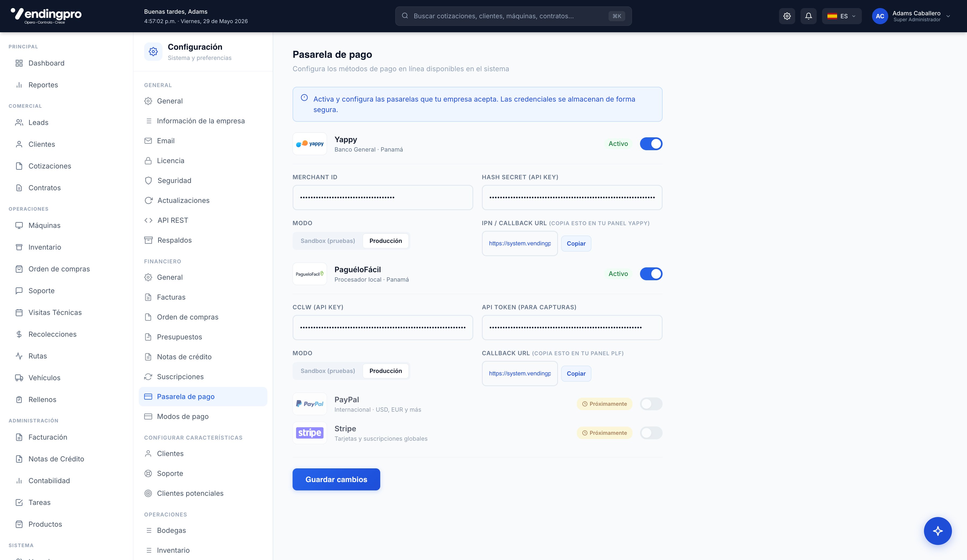Image resolution: width=967 pixels, height=560 pixels.
Task: Click the CCLW (API Key) field
Action: (x=383, y=328)
